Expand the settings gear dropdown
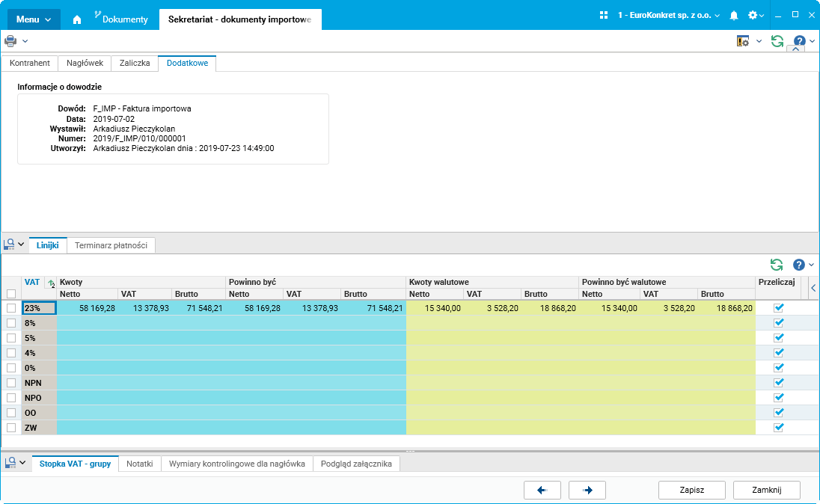 756,15
